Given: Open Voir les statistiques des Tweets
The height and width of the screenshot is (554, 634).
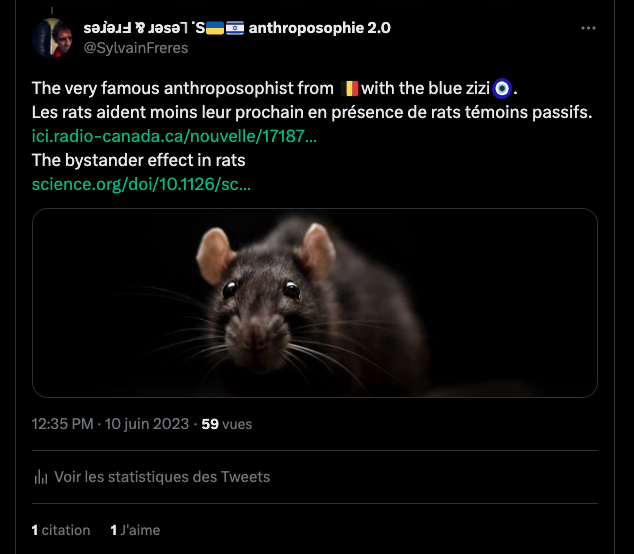Looking at the screenshot, I should pyautogui.click(x=162, y=477).
